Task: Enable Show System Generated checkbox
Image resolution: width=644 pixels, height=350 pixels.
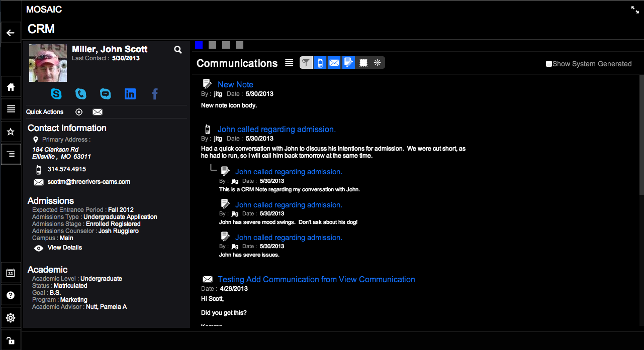Action: [x=549, y=64]
